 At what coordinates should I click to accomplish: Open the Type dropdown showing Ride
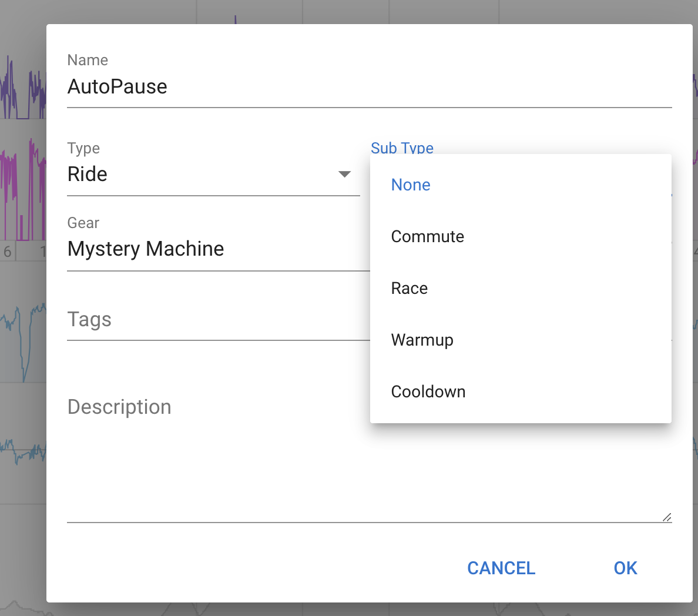click(x=213, y=174)
